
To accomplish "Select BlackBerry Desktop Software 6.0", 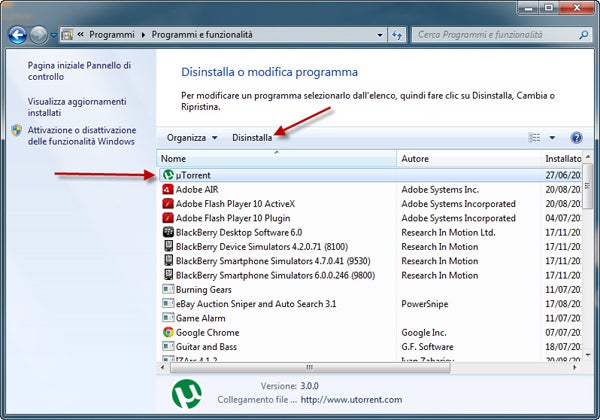I will pyautogui.click(x=239, y=233).
